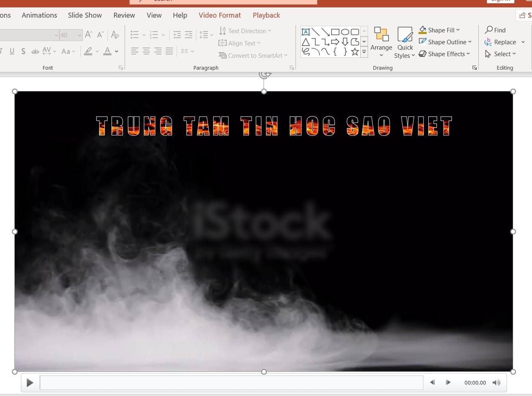The width and height of the screenshot is (532, 396).
Task: Click the video seek progress bar
Action: point(231,382)
